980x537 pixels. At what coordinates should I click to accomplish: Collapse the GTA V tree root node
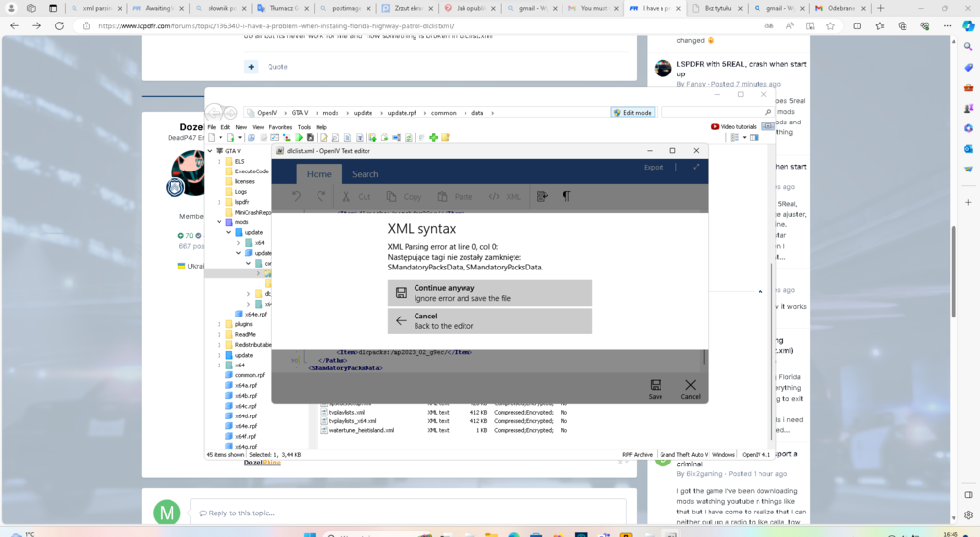pyautogui.click(x=210, y=151)
